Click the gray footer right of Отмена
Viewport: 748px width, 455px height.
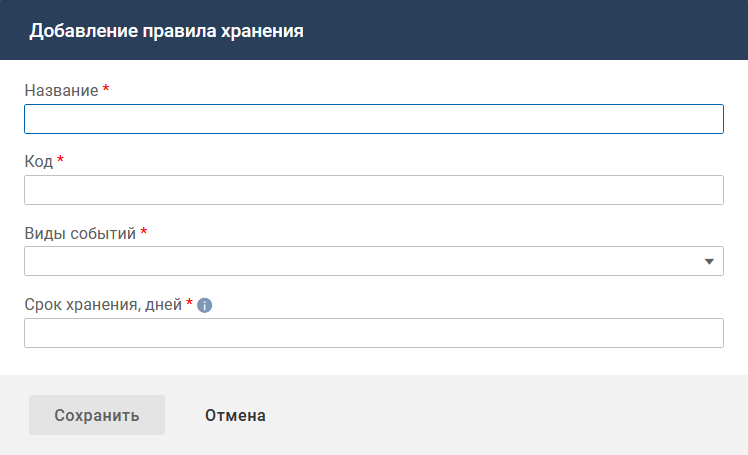[x=500, y=415]
